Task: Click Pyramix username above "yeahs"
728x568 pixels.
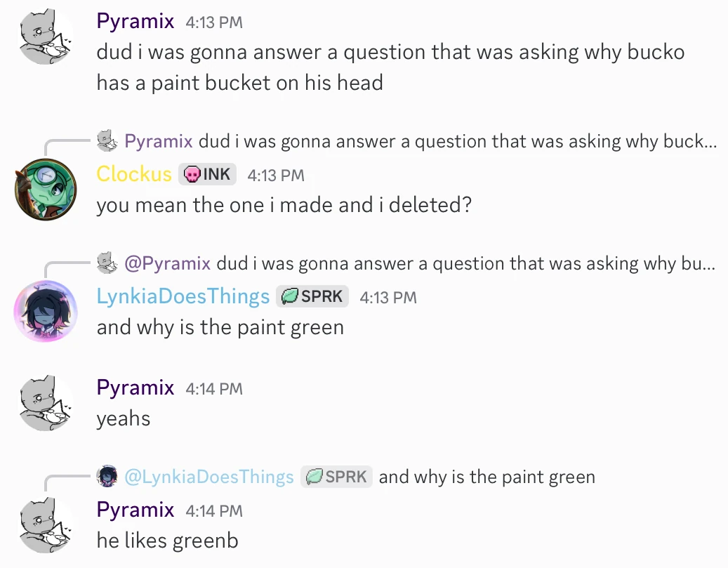Action: (135, 388)
